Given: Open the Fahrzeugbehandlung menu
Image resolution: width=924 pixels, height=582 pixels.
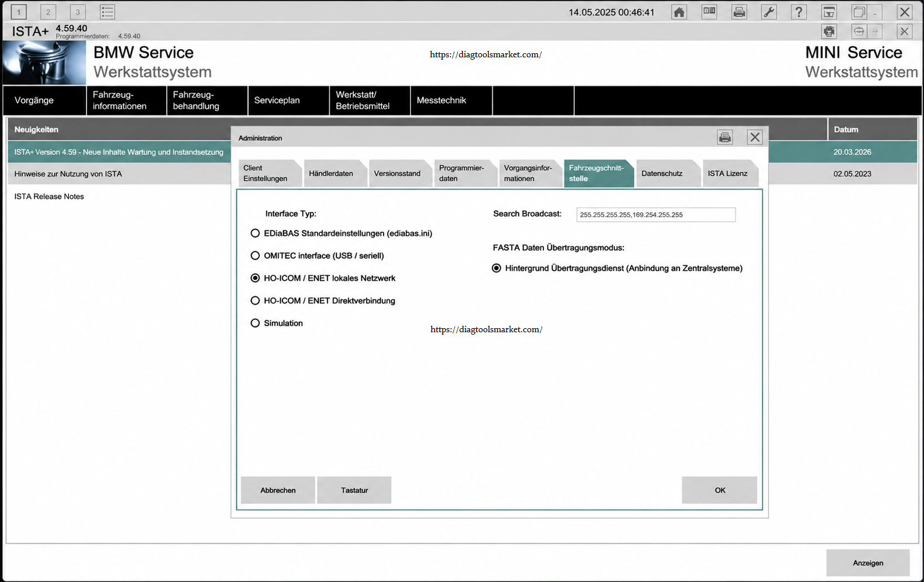Looking at the screenshot, I should [x=207, y=101].
